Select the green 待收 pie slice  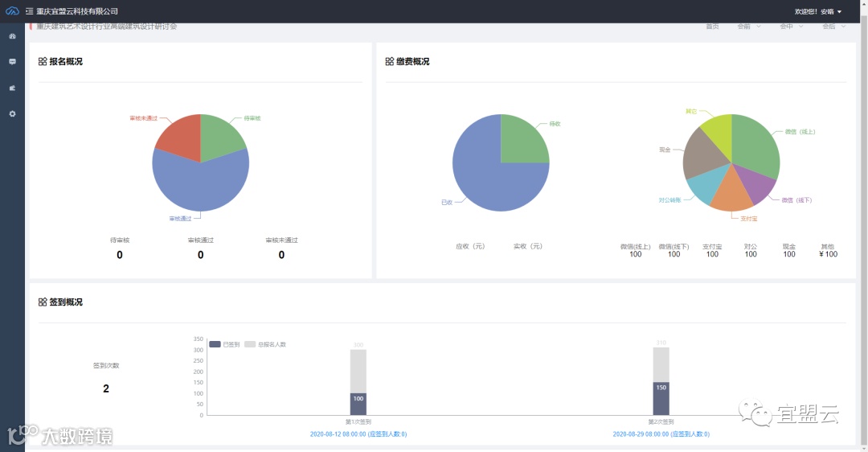[x=520, y=143]
